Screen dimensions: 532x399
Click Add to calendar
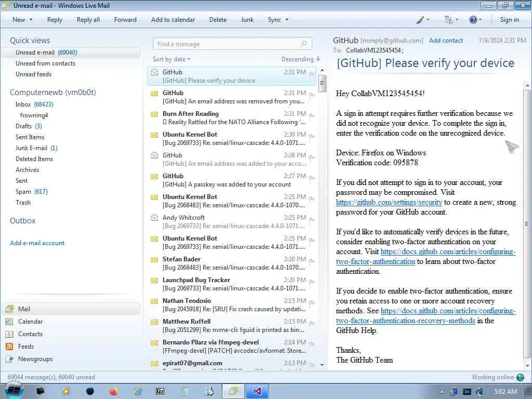(x=173, y=20)
